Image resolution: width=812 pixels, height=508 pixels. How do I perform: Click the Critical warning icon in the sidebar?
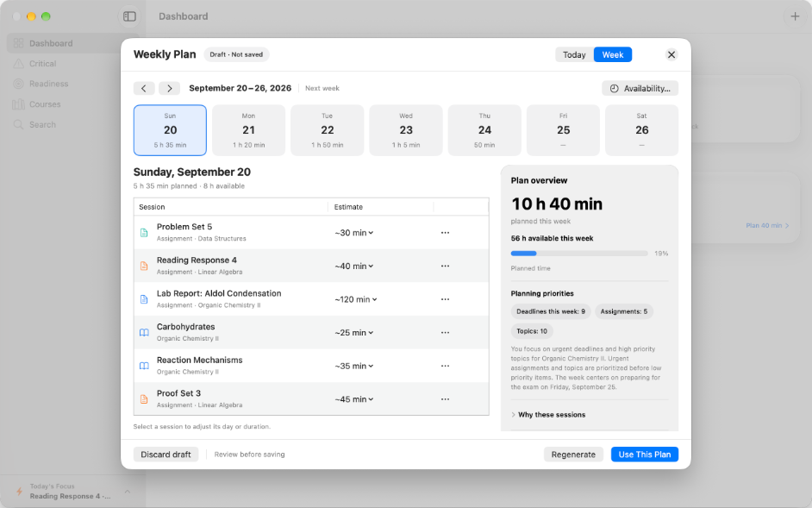(x=19, y=64)
